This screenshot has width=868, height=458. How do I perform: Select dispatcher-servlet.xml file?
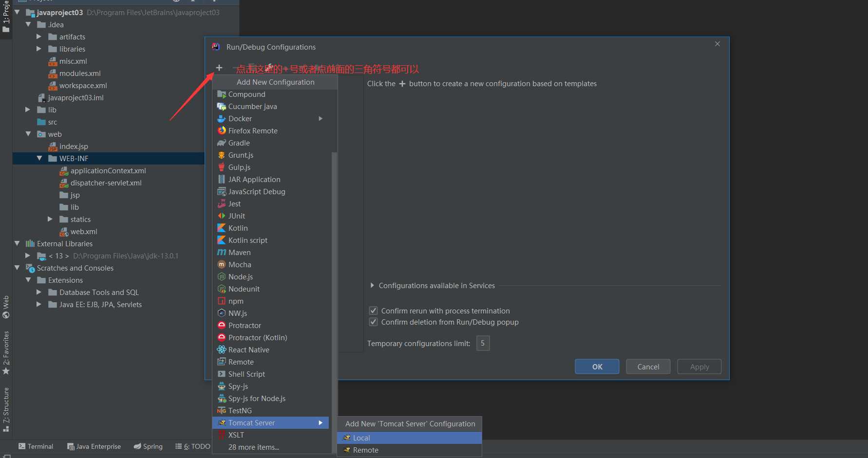click(x=100, y=183)
